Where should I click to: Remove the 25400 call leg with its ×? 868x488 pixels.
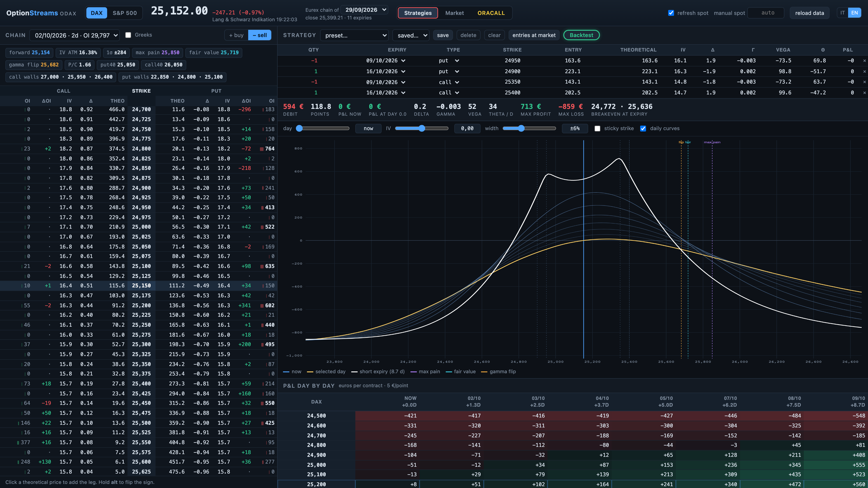point(864,93)
